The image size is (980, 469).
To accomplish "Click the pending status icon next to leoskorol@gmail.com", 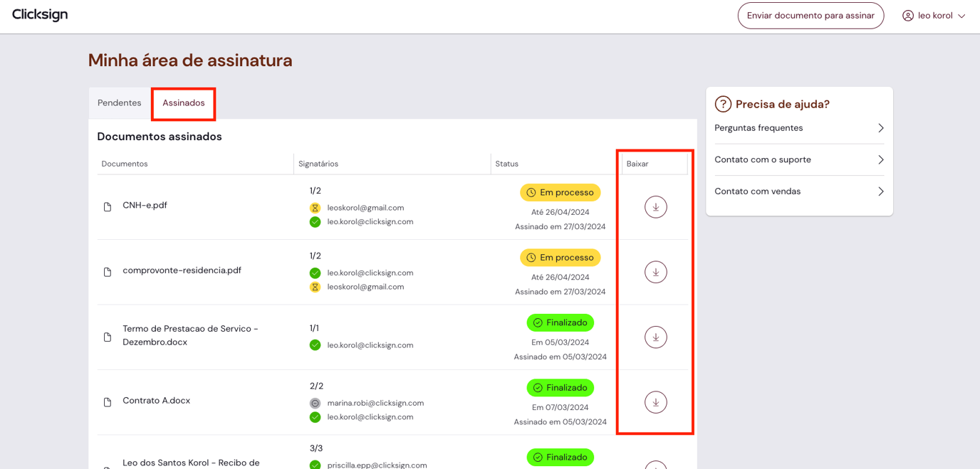I will pos(315,207).
